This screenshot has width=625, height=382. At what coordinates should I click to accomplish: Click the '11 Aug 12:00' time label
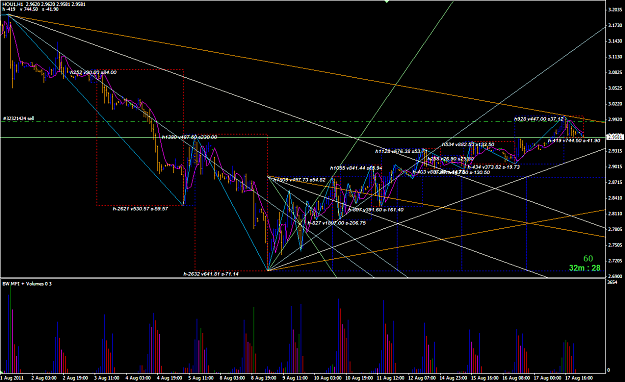click(390, 378)
